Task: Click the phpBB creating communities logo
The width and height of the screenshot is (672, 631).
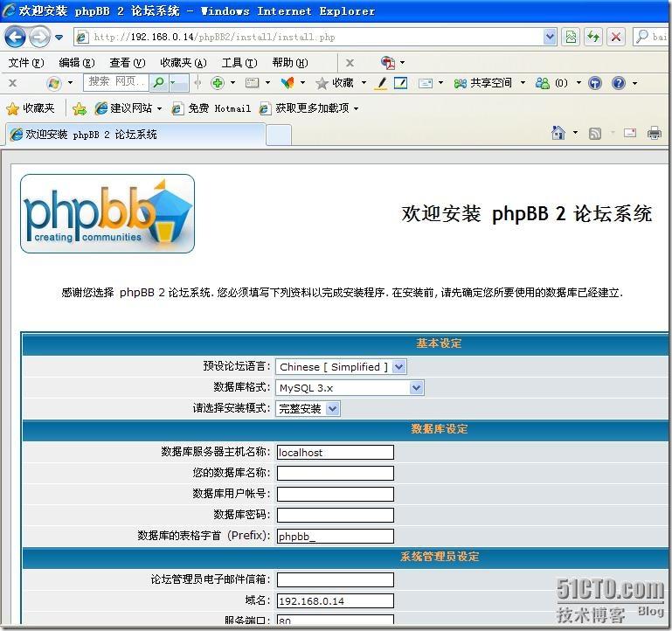Action: pos(107,214)
